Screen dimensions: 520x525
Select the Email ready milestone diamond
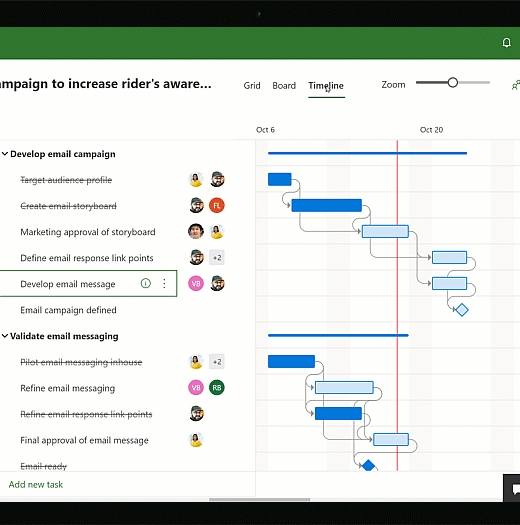tap(368, 465)
